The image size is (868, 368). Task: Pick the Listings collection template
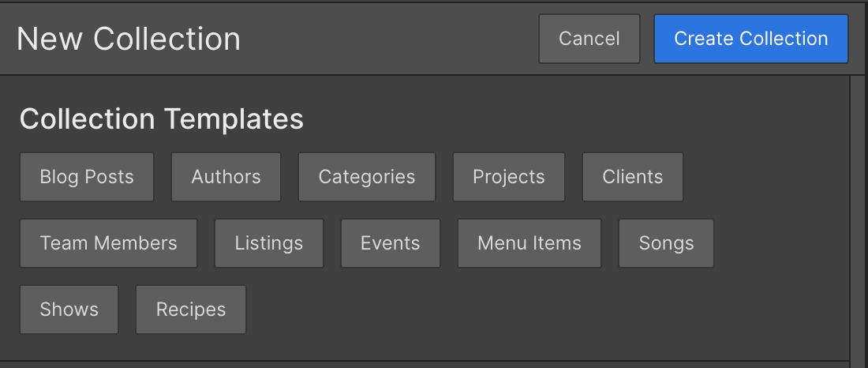pyautogui.click(x=269, y=243)
